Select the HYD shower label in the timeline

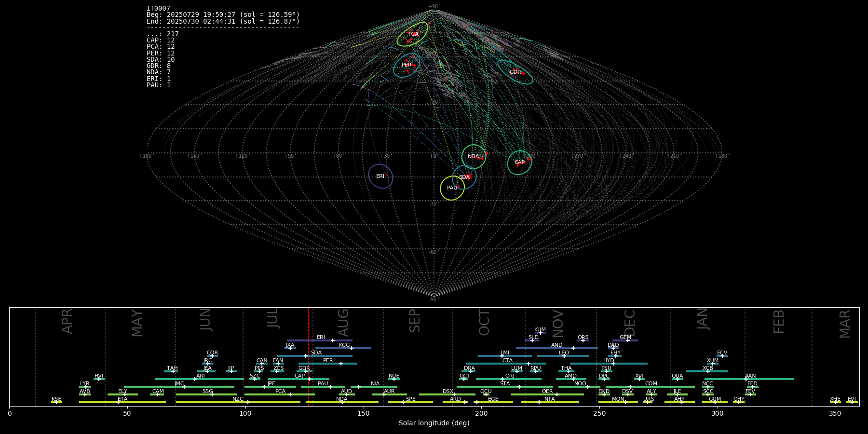[x=609, y=361]
